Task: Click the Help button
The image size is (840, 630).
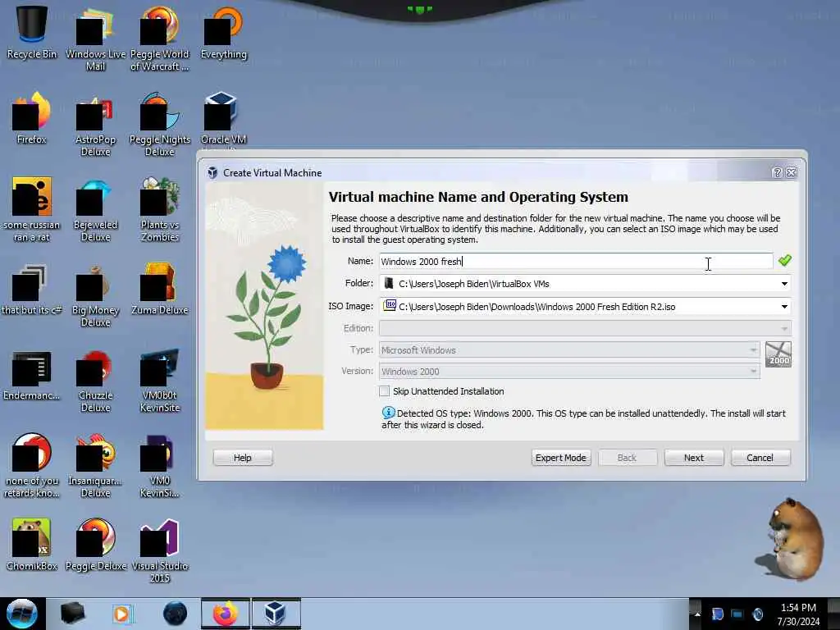Action: [x=243, y=458]
